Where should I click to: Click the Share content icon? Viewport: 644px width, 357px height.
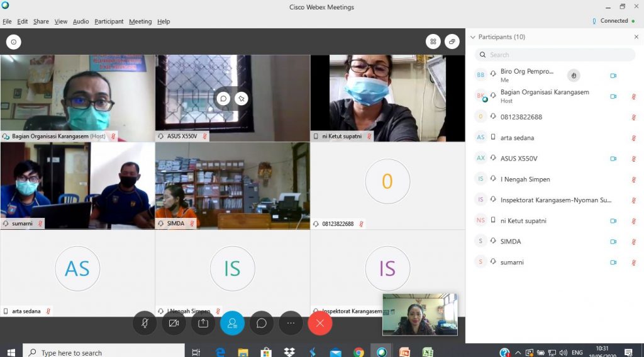[203, 323]
